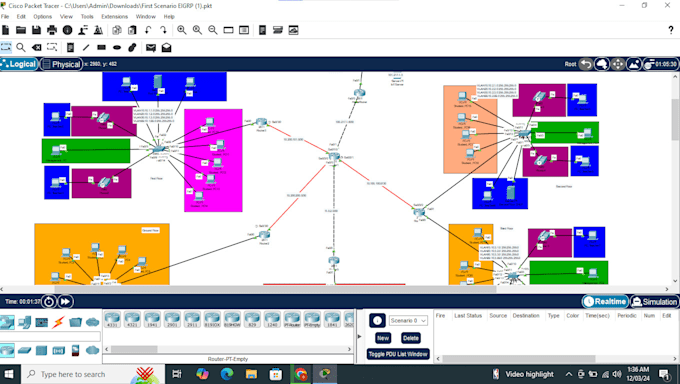Select the End Devices category
Image resolution: width=680 pixels, height=384 pixels.
24,322
